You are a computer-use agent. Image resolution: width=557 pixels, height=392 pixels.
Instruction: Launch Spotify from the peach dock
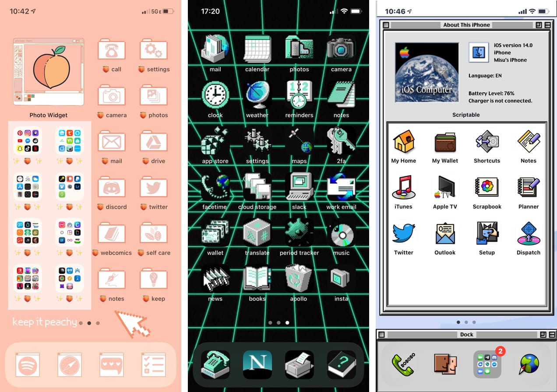coord(28,364)
